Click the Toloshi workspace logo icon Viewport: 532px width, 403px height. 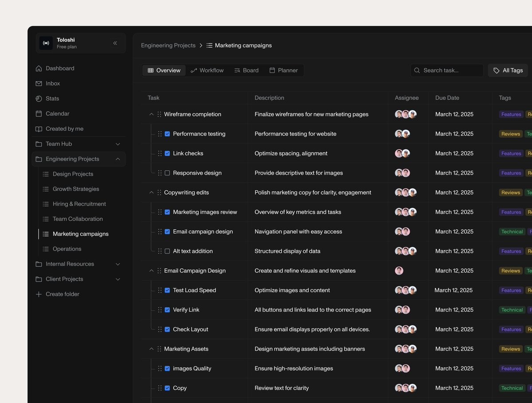pyautogui.click(x=46, y=43)
